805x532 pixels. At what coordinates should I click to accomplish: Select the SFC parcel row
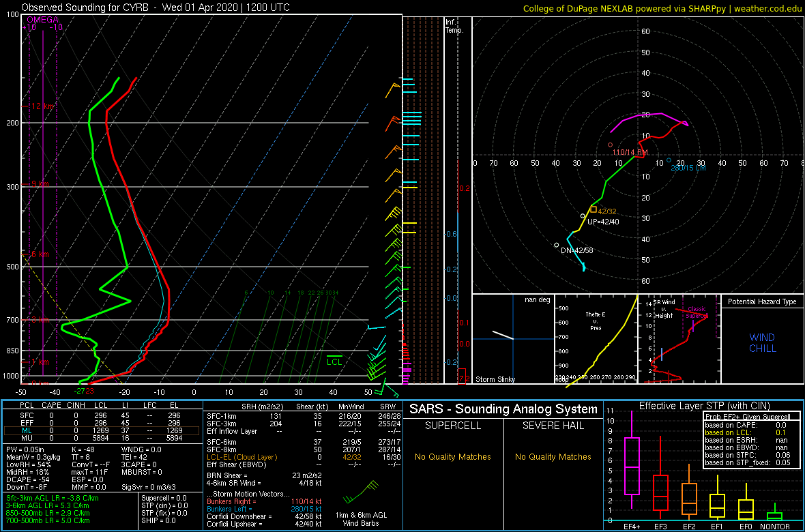coord(103,414)
